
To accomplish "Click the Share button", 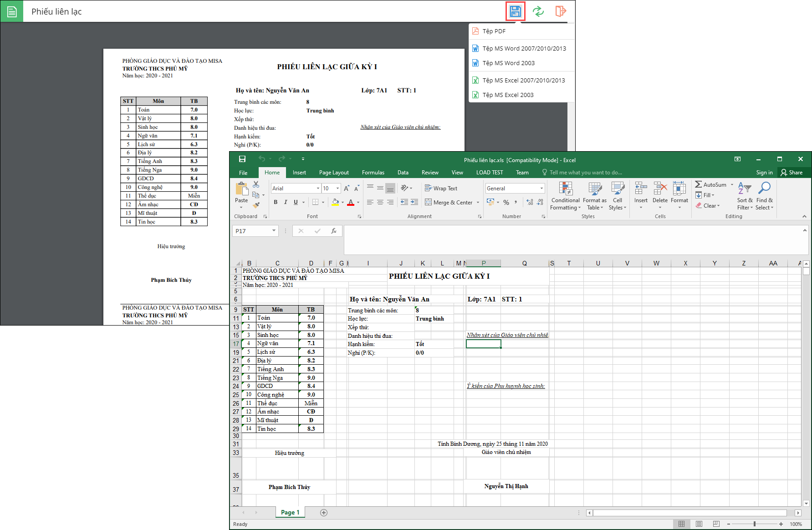I will coord(792,173).
